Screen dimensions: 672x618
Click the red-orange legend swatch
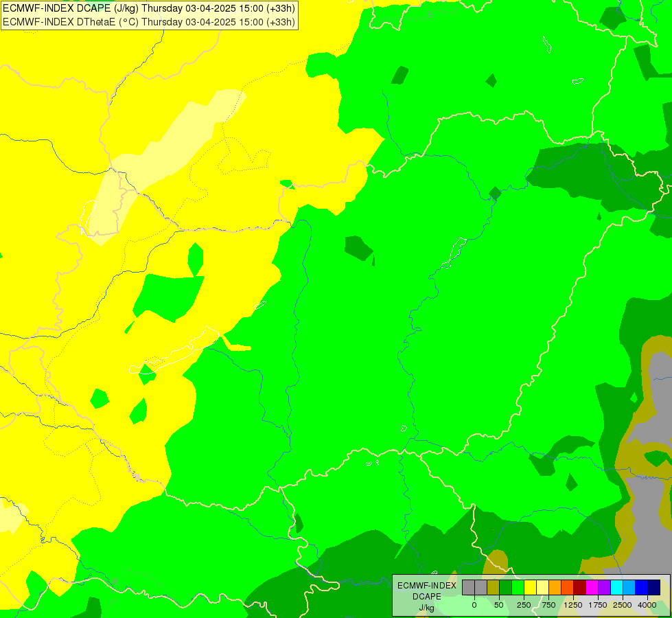(568, 587)
